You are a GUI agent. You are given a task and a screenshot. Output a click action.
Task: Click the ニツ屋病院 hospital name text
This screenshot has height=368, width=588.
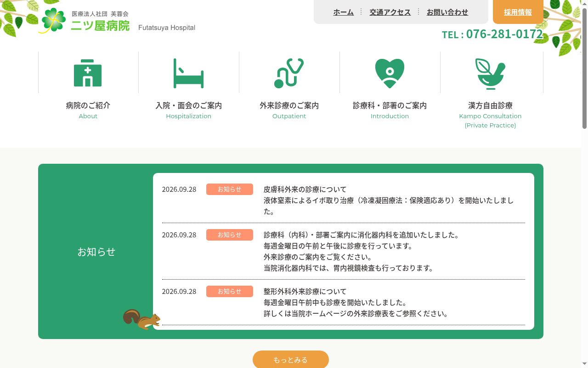100,26
